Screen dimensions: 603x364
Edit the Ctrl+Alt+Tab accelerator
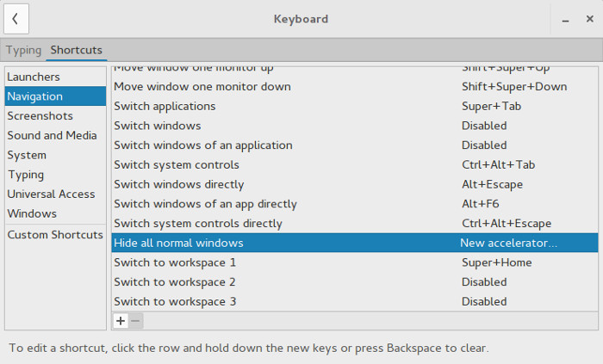pos(499,164)
